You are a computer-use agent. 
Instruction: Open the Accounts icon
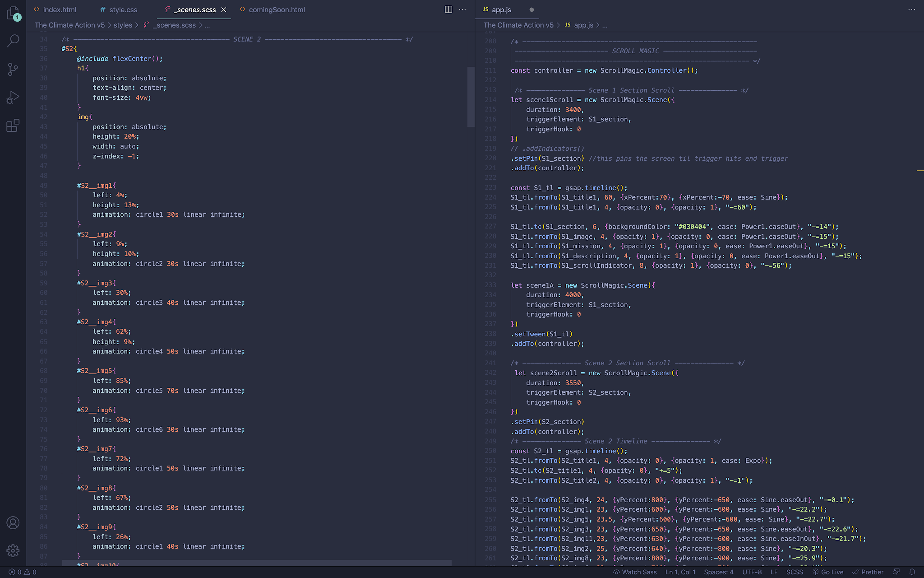[13, 523]
